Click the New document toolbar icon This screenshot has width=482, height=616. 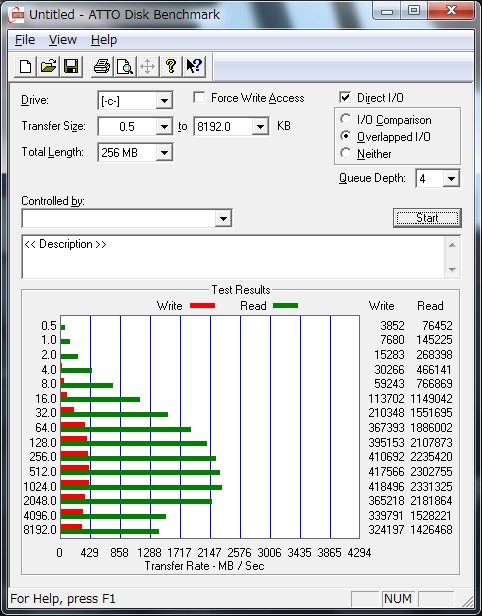pos(26,66)
